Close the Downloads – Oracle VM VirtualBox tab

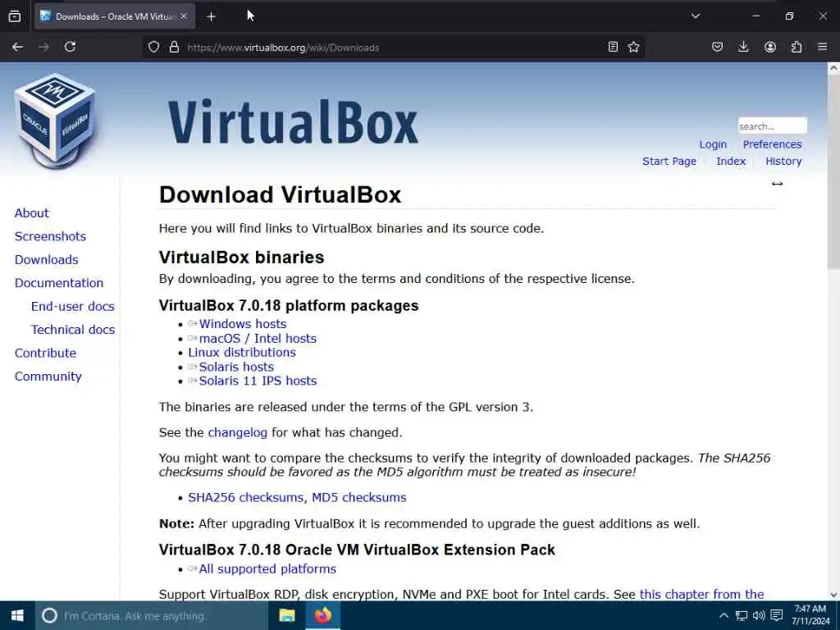coord(184,16)
